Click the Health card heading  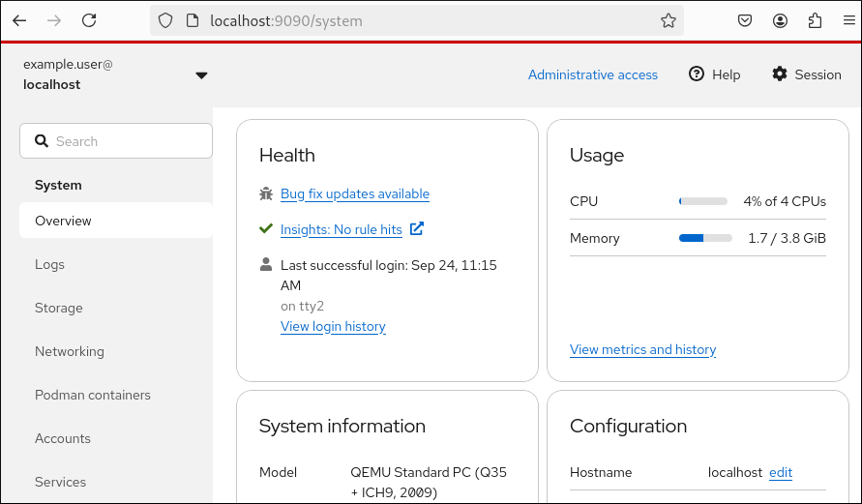pyautogui.click(x=287, y=155)
